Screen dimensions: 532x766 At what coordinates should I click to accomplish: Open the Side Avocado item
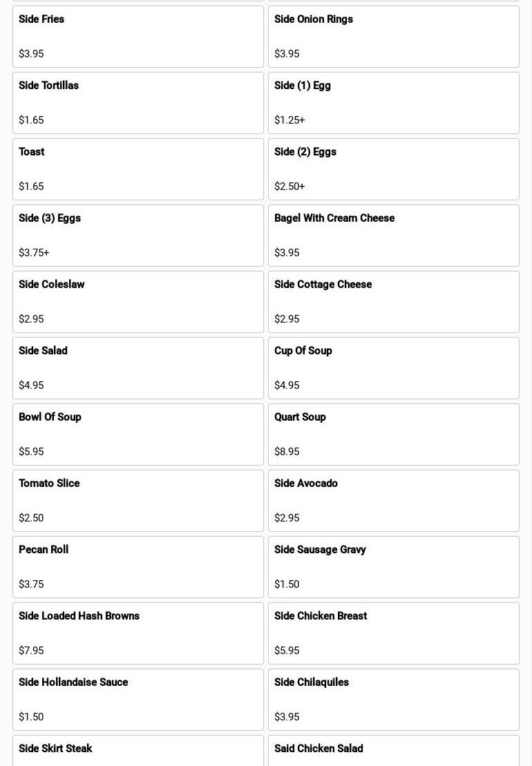pyautogui.click(x=393, y=501)
